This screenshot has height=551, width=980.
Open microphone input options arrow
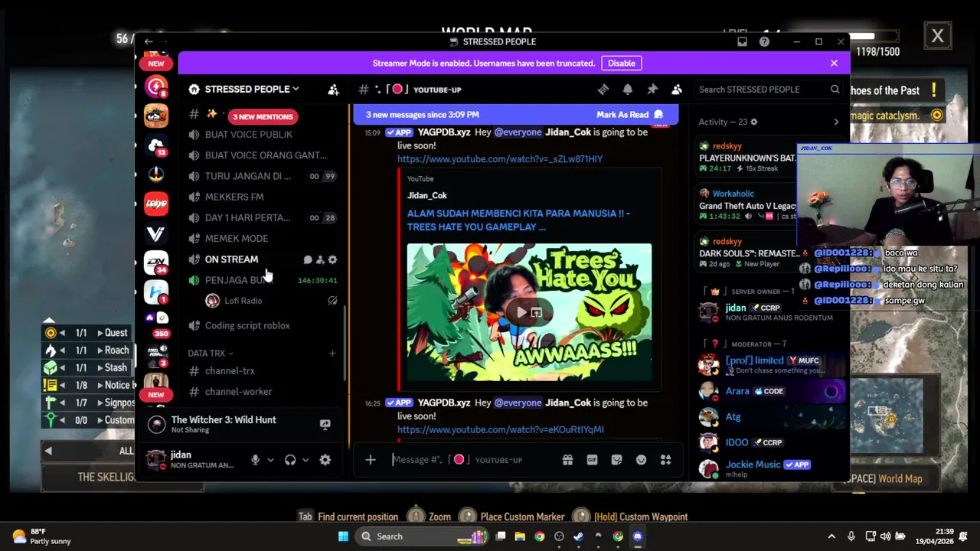(270, 460)
